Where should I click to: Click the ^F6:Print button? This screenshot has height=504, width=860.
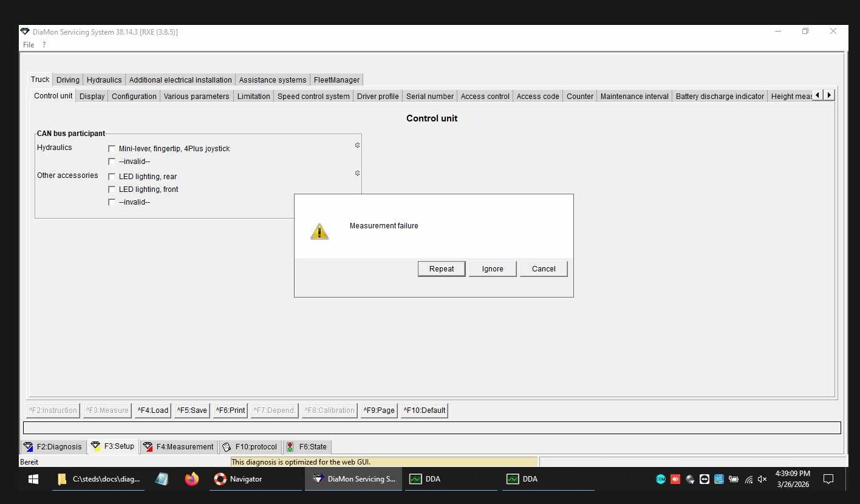(x=230, y=410)
